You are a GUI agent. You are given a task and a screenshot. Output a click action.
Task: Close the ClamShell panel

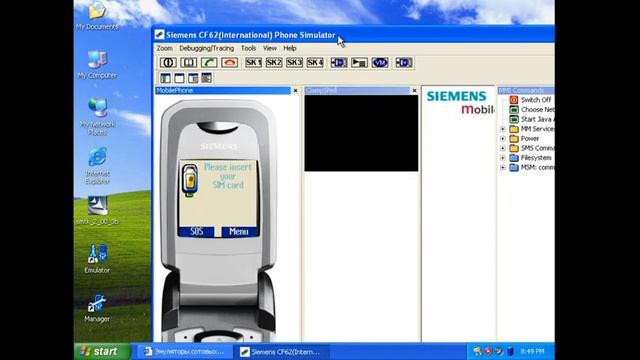point(414,91)
